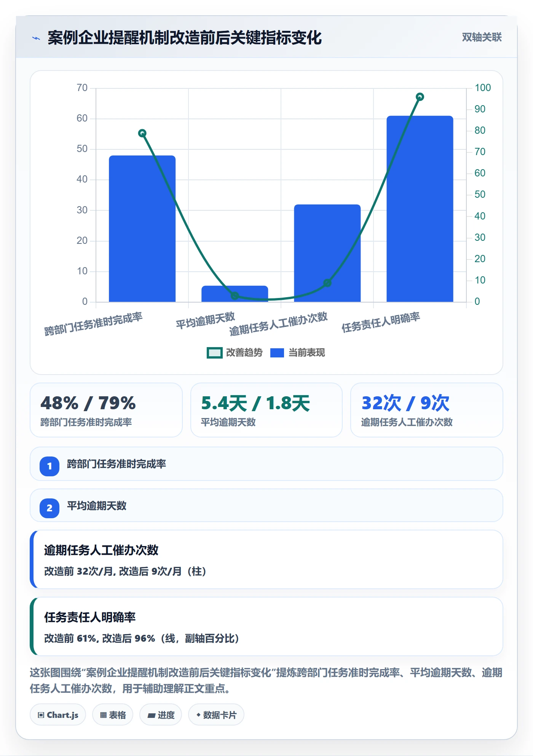Screen dimensions: 533x756
Task: Click the 任务责任人明确率 tallest blue bar
Action: point(420,209)
